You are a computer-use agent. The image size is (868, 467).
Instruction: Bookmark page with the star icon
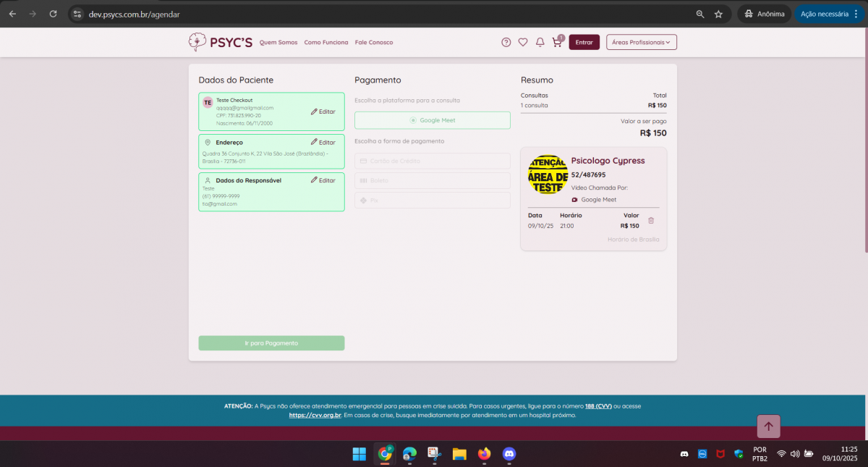tap(718, 14)
